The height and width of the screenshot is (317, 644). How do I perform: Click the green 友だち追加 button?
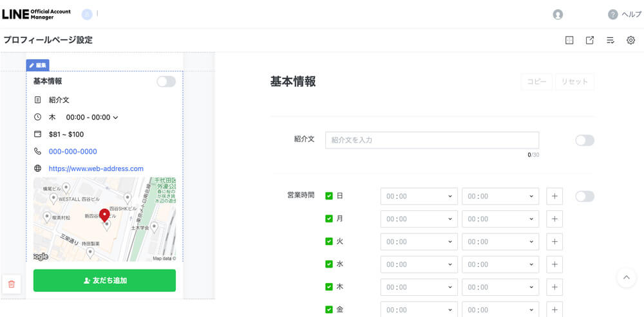(104, 280)
